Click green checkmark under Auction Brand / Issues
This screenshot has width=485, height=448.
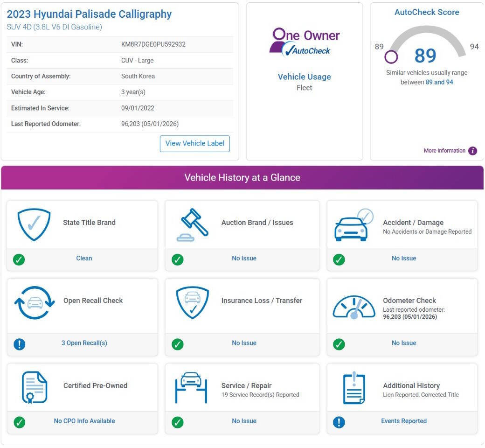[178, 259]
